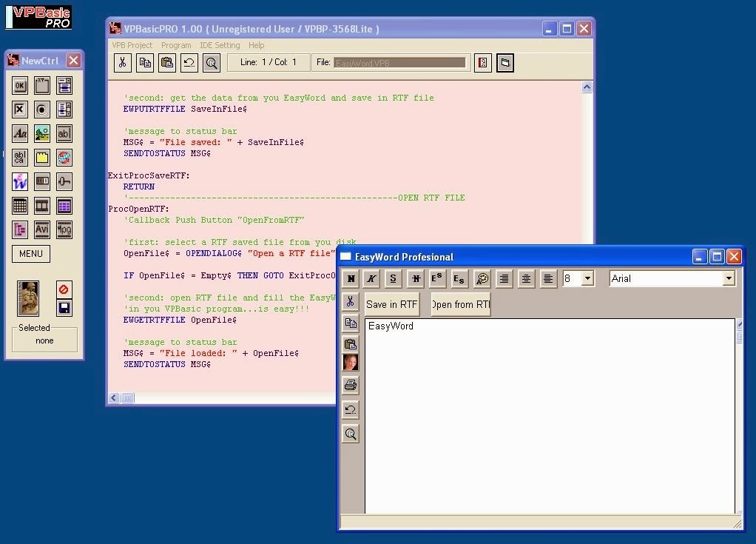
Task: Open the Arial font dropdown
Action: (x=729, y=278)
